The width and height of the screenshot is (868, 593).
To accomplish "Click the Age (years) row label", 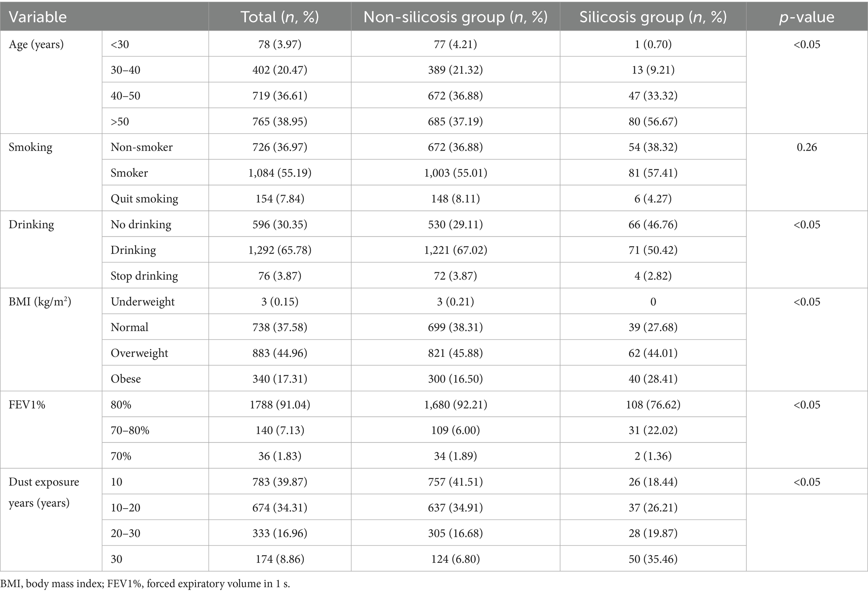I will [36, 44].
